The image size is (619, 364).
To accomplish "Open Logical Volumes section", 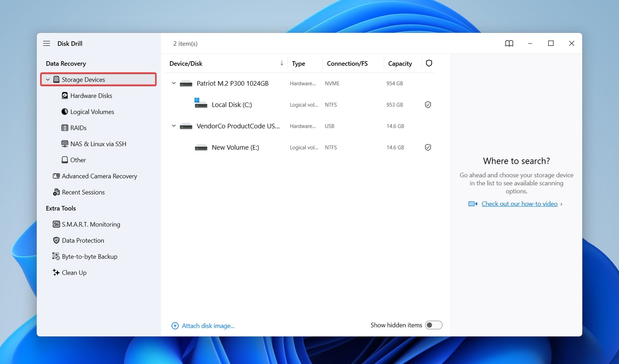I will [x=92, y=112].
